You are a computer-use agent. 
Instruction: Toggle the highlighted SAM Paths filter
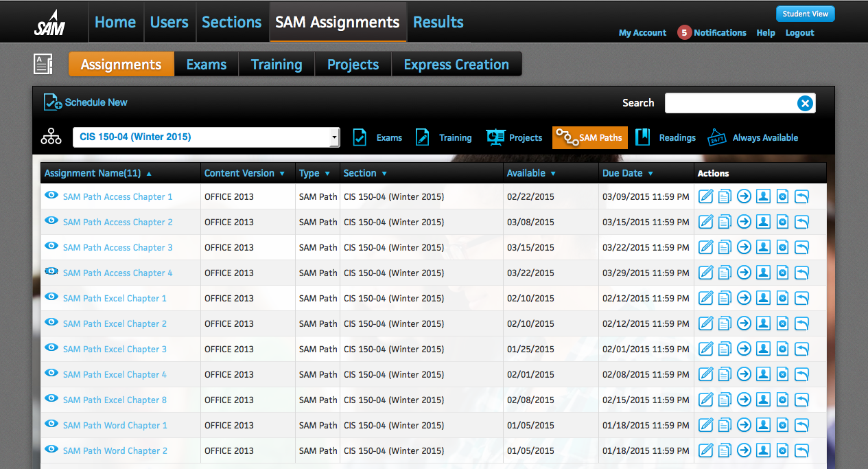coord(590,137)
